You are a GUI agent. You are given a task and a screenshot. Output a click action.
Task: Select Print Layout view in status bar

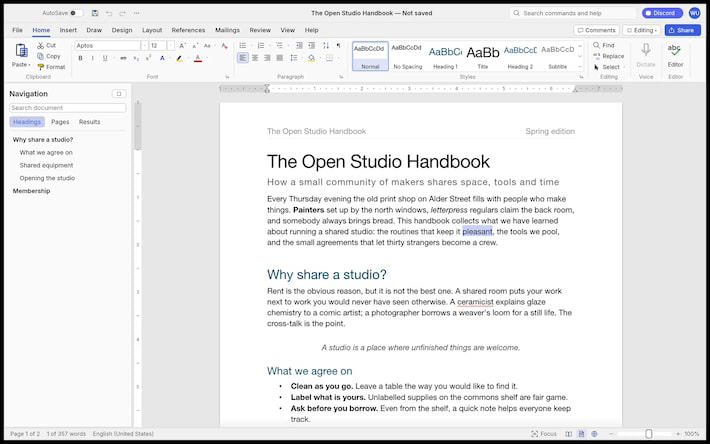click(x=581, y=434)
